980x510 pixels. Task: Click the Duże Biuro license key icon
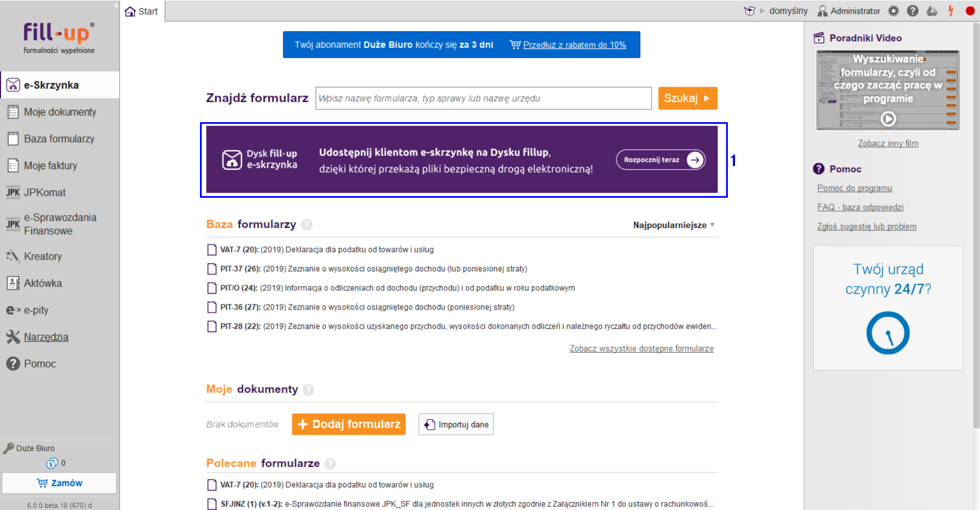(x=8, y=448)
